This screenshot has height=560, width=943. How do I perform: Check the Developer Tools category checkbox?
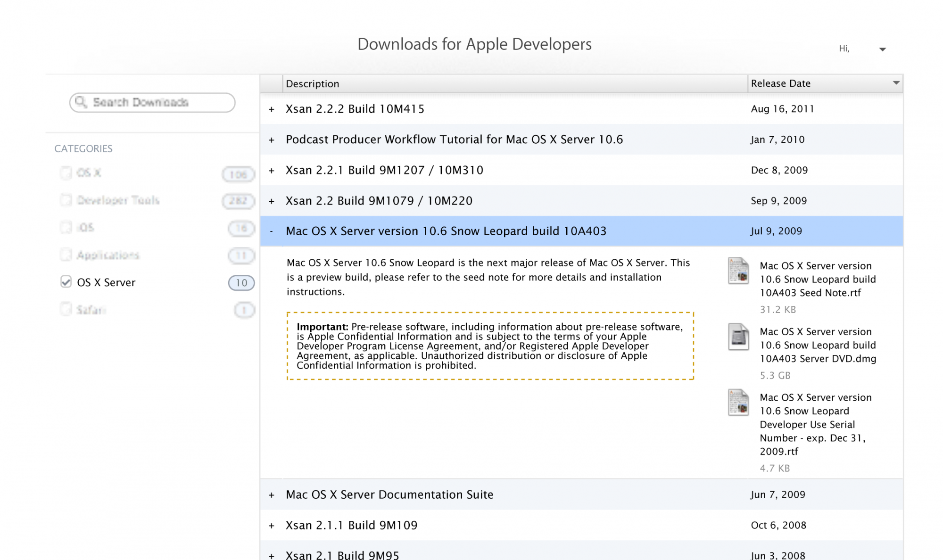click(x=66, y=200)
